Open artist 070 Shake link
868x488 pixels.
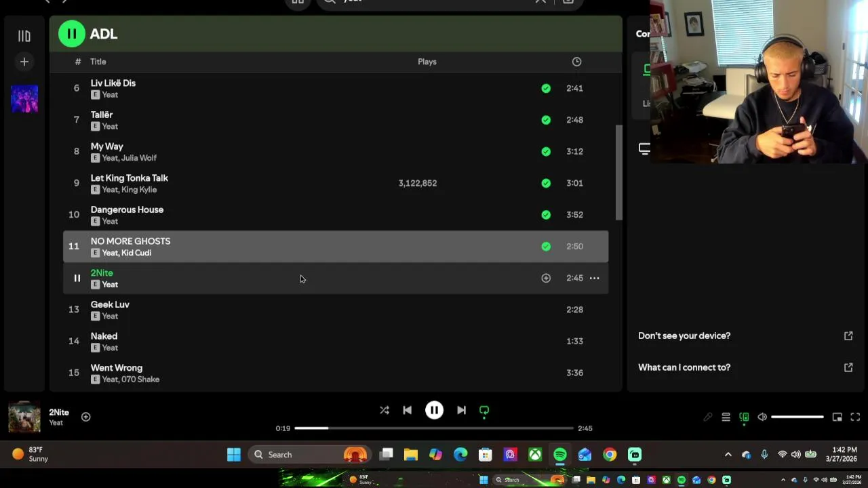click(140, 380)
